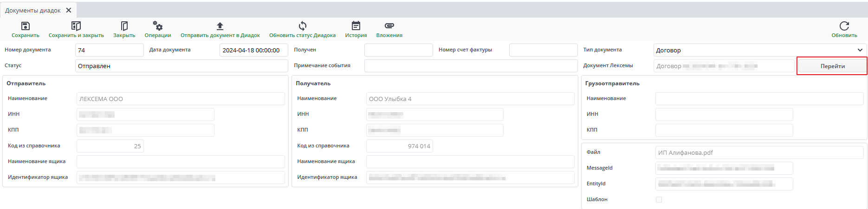The height and width of the screenshot is (209, 868).
Task: Click the Номер счет фактуры field
Action: tap(543, 50)
